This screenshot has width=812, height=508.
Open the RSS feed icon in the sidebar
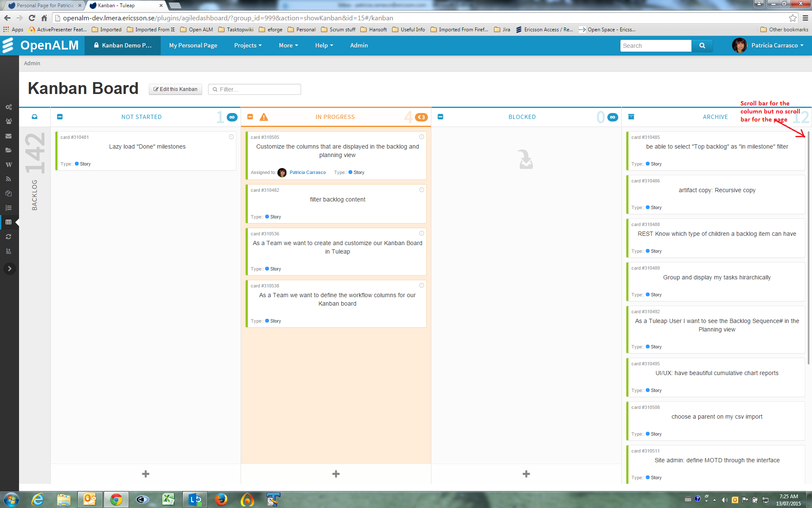tap(8, 179)
